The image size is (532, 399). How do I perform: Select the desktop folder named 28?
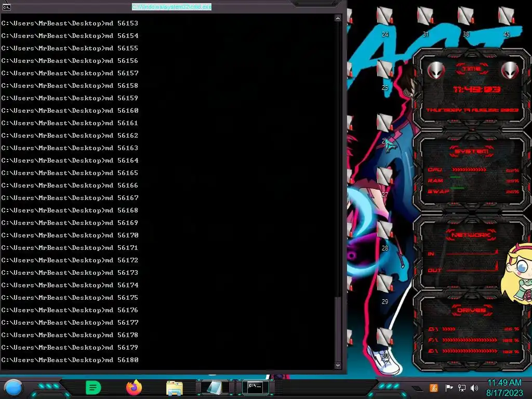tap(385, 236)
